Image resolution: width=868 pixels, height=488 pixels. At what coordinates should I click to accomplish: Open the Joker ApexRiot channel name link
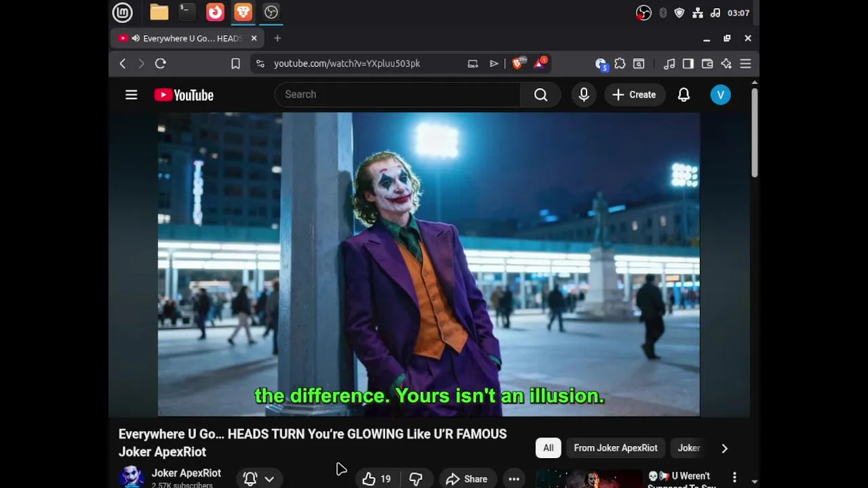pos(186,473)
